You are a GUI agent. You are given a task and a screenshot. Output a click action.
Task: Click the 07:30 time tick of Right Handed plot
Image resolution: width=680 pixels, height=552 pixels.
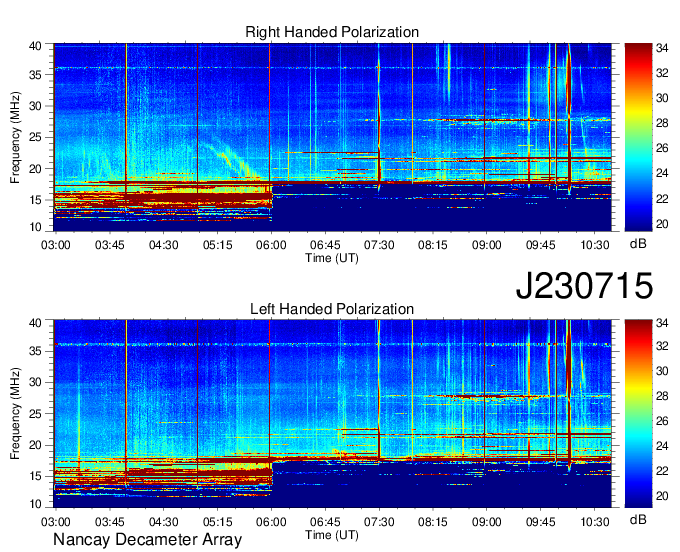(379, 245)
